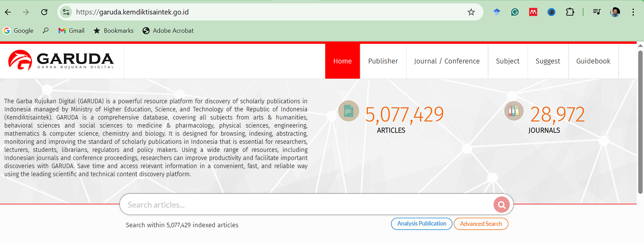Image resolution: width=644 pixels, height=244 pixels.
Task: Open the graduation cap extension icon
Action: point(496,12)
